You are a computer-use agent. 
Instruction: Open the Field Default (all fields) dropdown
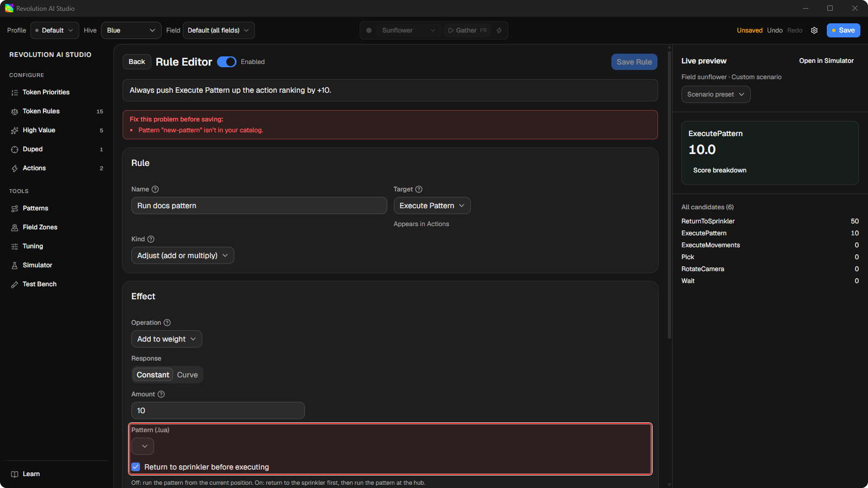coord(219,30)
